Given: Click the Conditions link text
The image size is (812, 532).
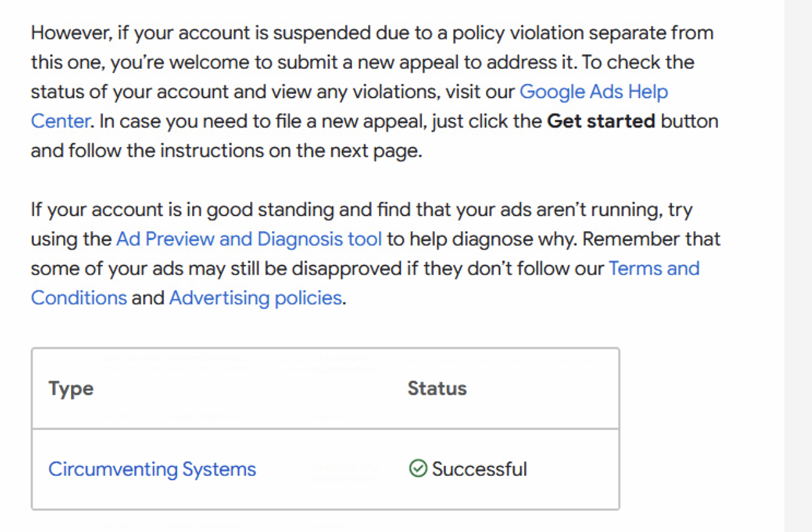Looking at the screenshot, I should [79, 298].
